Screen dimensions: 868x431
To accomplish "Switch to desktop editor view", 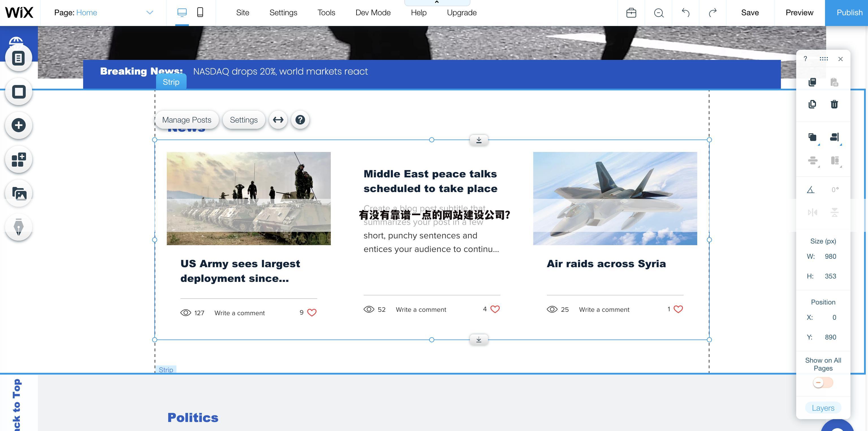I will point(182,13).
